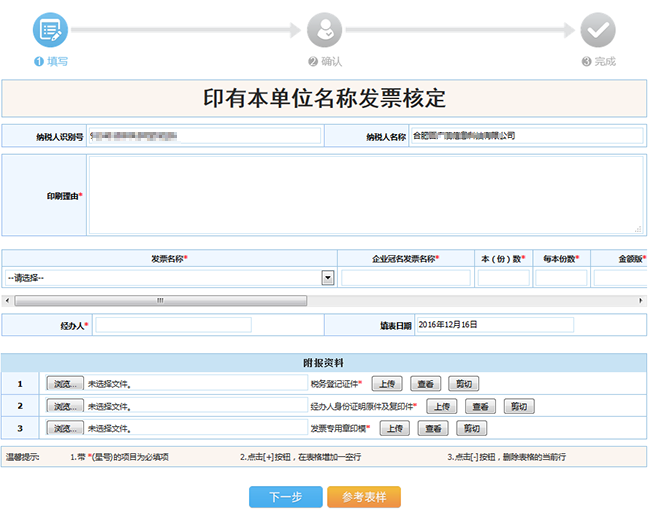Click the horizontal scrollbar thumb in table
Screen dimensions: 650x510
tap(160, 300)
